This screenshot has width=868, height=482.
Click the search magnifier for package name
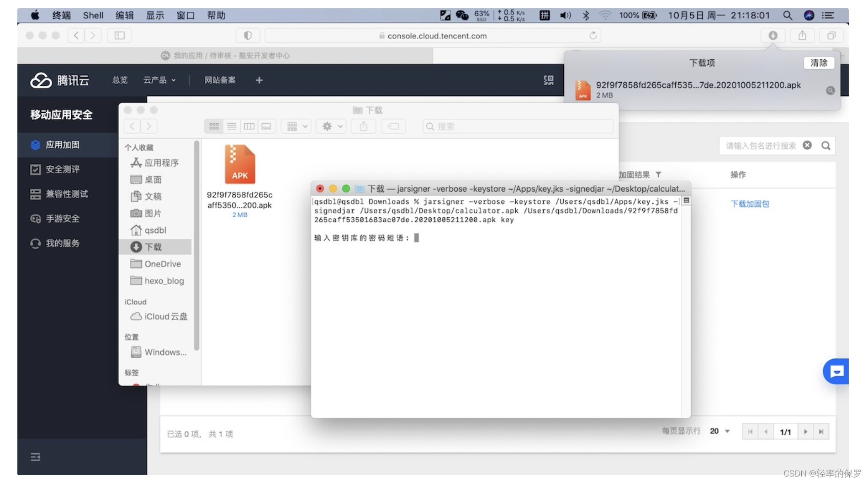(826, 146)
